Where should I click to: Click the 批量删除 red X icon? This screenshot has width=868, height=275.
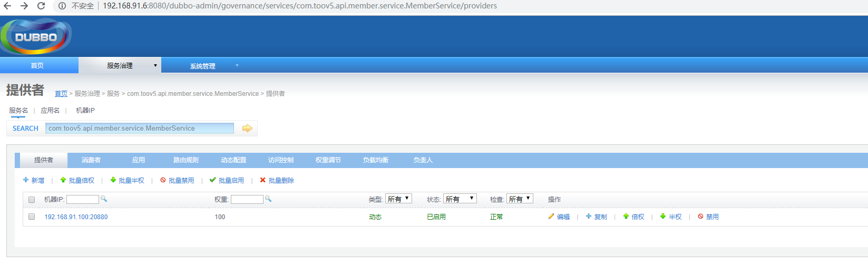click(263, 180)
